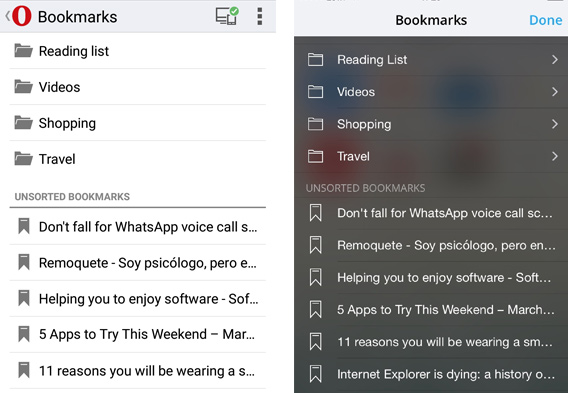The height and width of the screenshot is (393, 568).
Task: Tap bookmark outline icon beside Internet Explorer entry
Action: 316,374
